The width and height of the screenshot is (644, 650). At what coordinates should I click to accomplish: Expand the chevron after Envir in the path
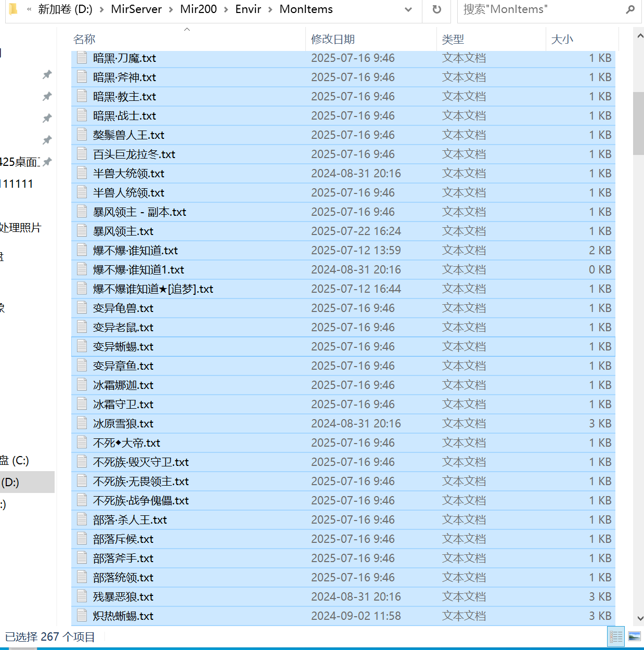270,9
